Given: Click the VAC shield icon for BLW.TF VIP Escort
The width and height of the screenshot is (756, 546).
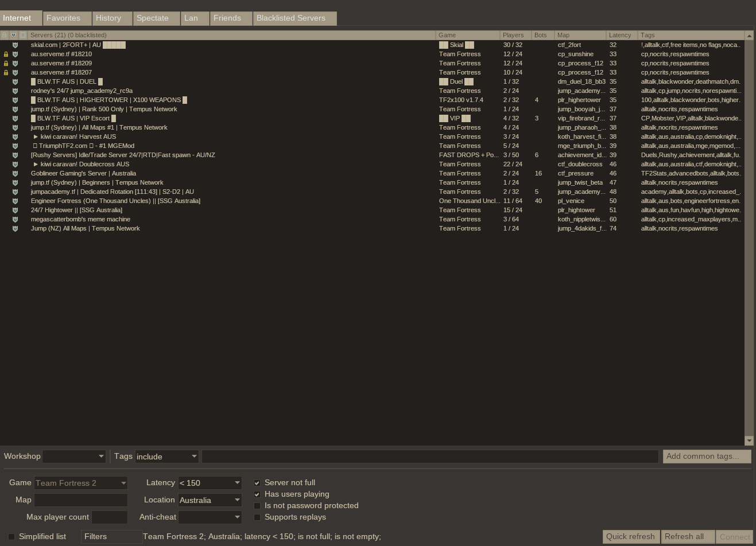Looking at the screenshot, I should point(15,118).
